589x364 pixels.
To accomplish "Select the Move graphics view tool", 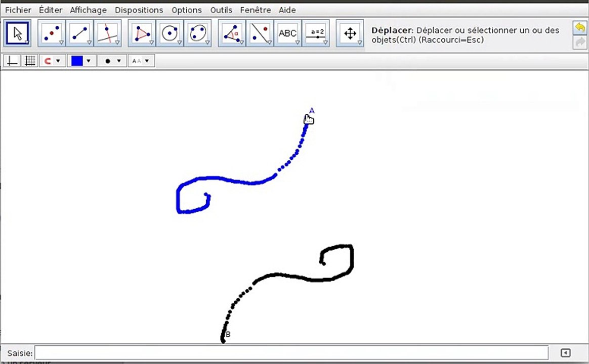I will (350, 33).
